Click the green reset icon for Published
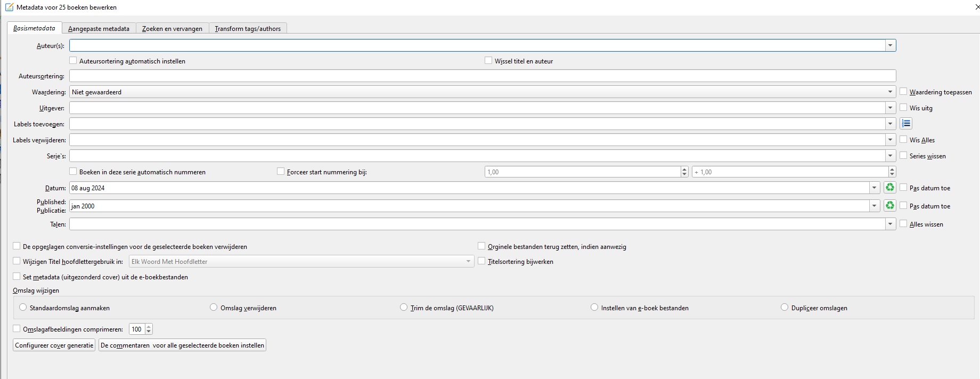980x379 pixels. click(889, 206)
